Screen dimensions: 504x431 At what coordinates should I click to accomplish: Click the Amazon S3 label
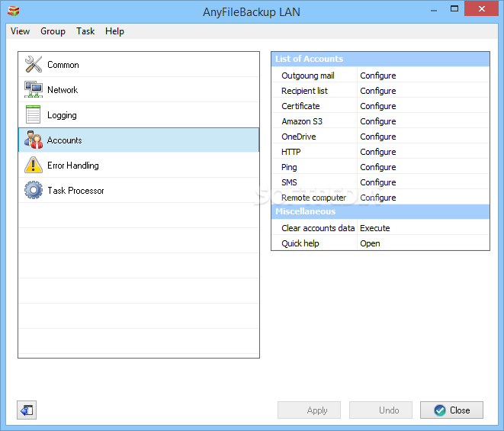pyautogui.click(x=302, y=121)
